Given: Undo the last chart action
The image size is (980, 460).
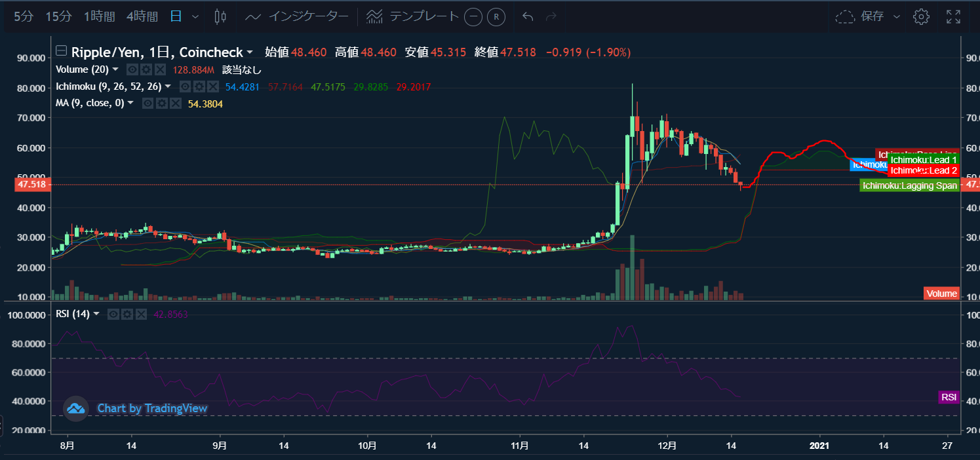Looking at the screenshot, I should 528,17.
